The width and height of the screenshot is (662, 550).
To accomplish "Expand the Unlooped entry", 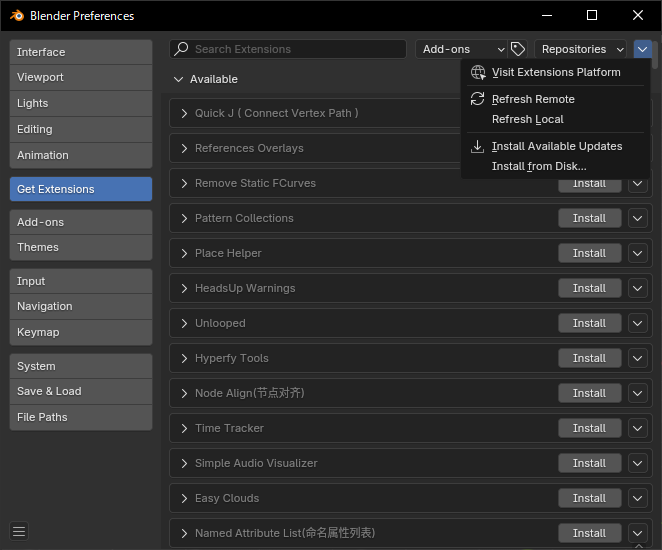I will point(184,323).
